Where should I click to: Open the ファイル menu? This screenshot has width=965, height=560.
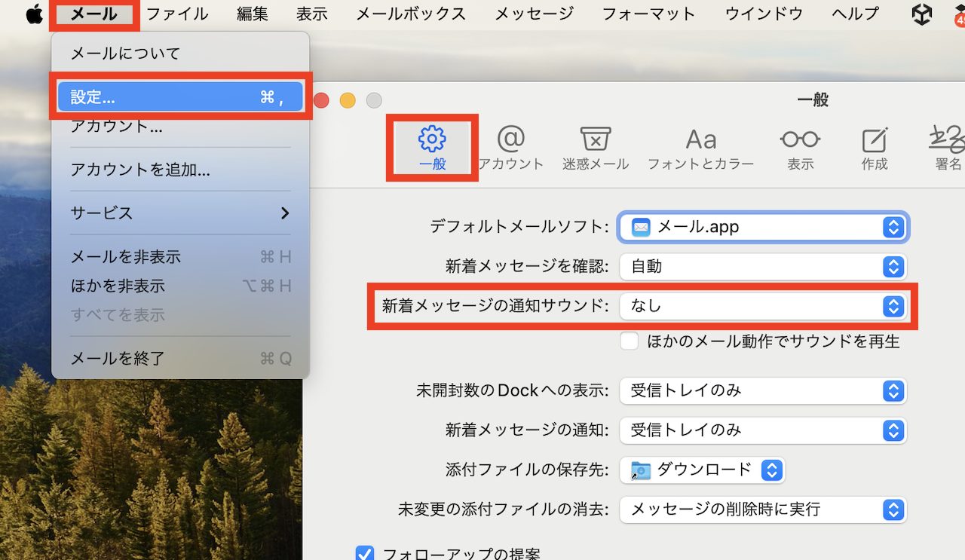point(177,14)
